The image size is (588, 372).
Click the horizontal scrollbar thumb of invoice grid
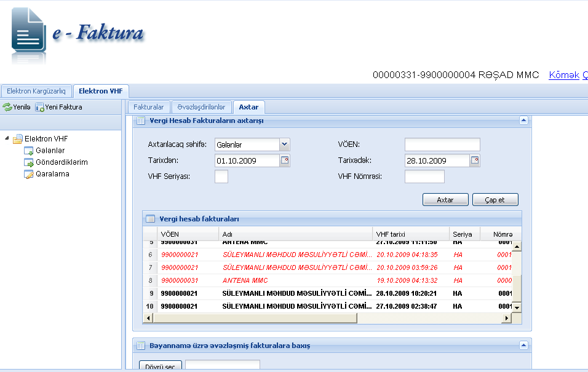255,319
